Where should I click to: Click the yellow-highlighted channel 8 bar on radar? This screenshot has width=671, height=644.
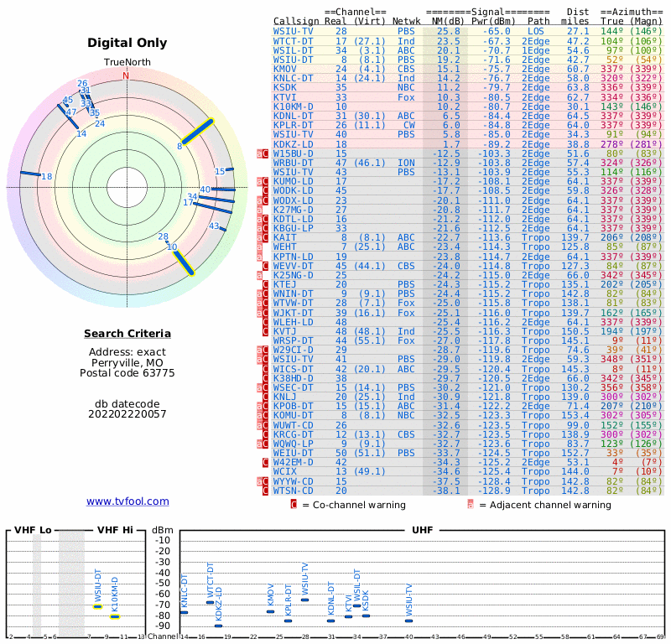point(197,132)
